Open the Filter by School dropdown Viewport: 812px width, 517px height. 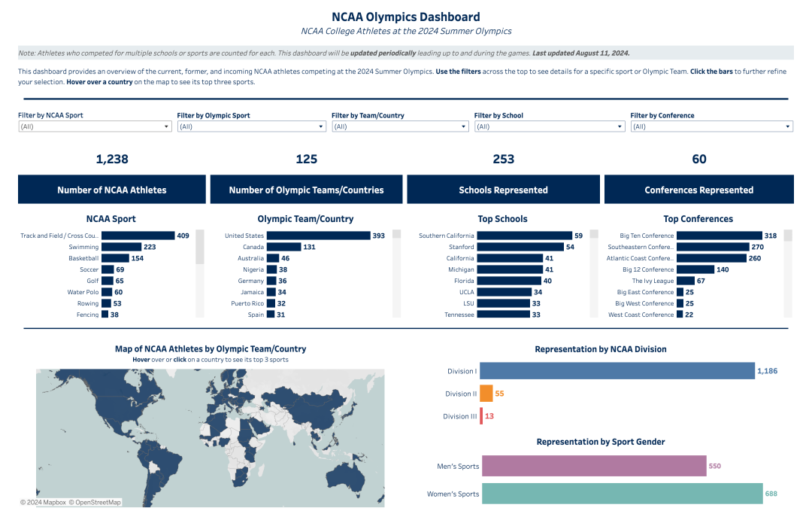click(x=550, y=126)
